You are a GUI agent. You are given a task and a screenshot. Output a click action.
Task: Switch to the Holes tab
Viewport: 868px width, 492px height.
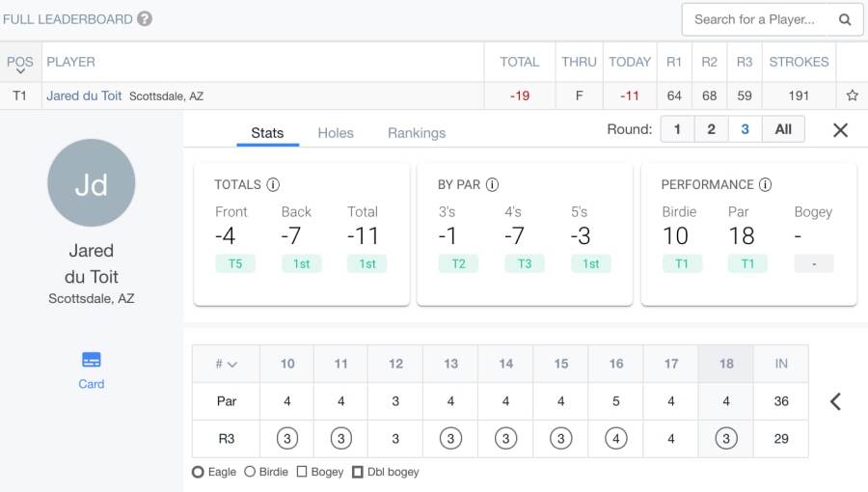(x=336, y=133)
